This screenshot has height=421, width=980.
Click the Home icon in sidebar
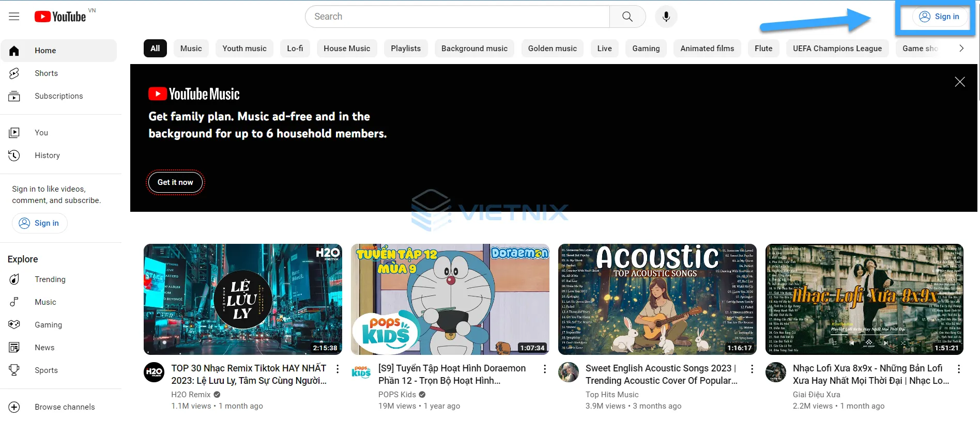[x=14, y=51]
